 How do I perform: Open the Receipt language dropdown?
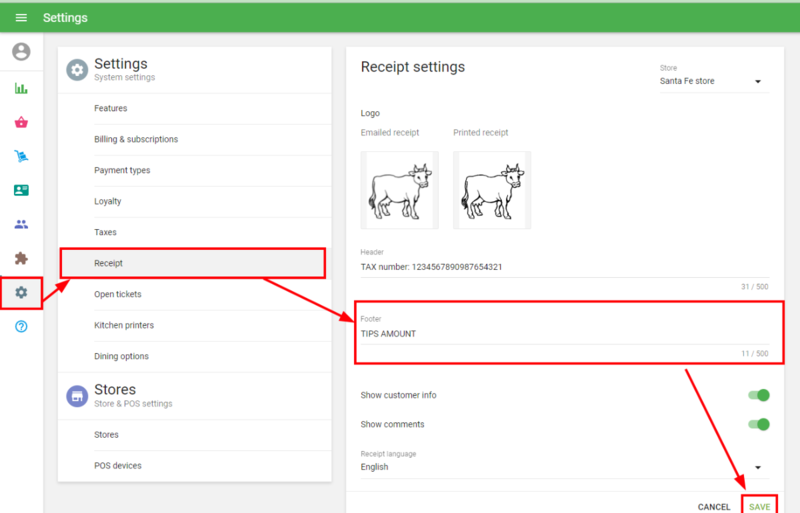point(563,467)
